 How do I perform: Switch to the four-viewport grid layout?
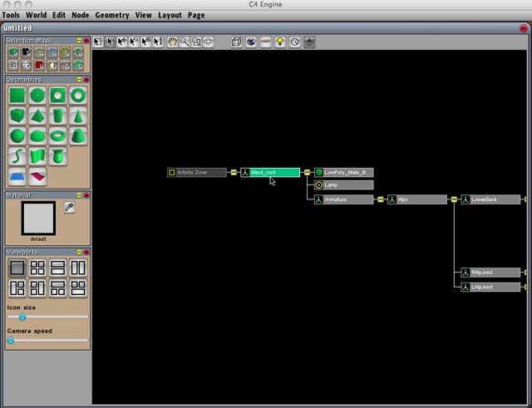(x=37, y=268)
